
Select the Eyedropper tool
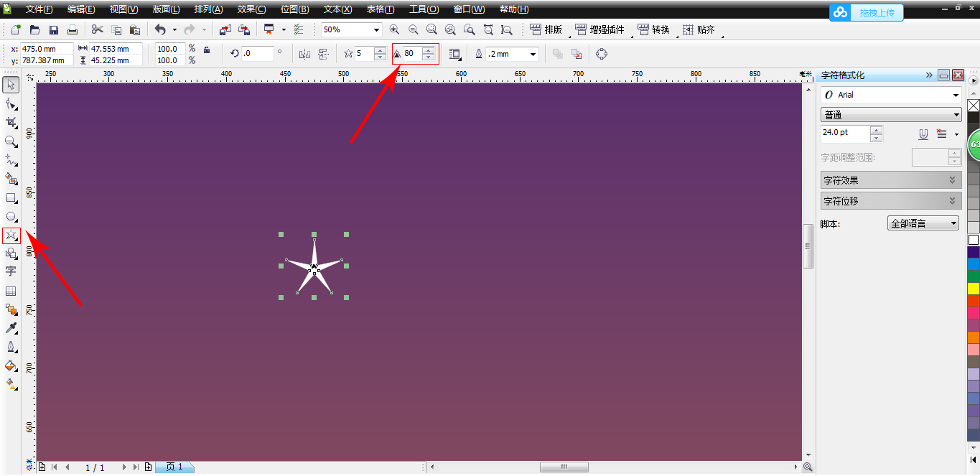pyautogui.click(x=11, y=328)
